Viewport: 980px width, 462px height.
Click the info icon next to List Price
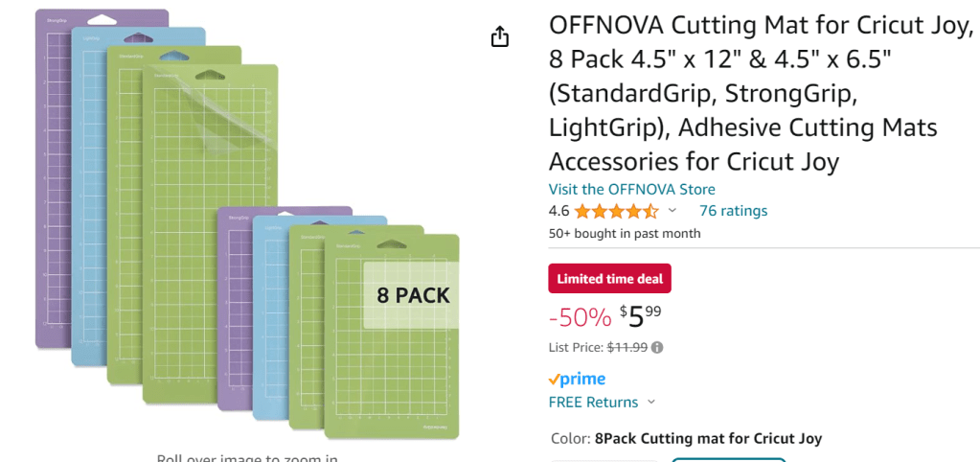657,348
